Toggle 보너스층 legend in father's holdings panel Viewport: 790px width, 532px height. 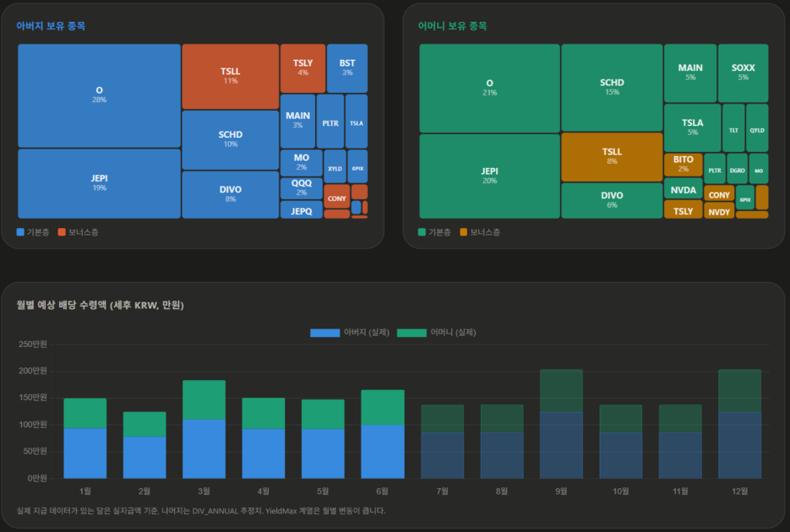[78, 232]
